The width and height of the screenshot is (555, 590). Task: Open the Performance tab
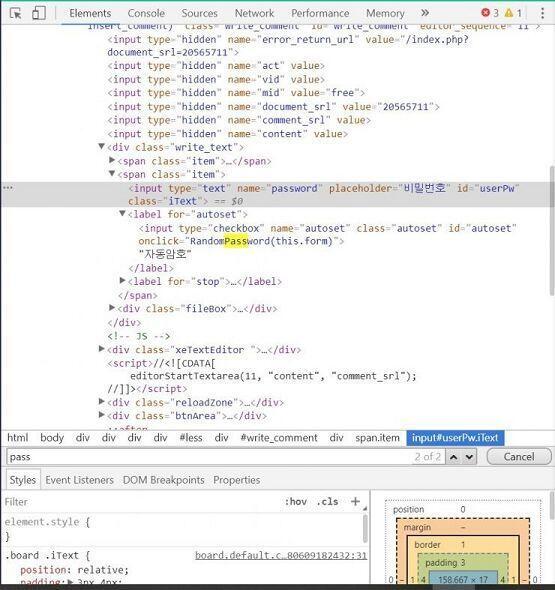click(x=320, y=13)
